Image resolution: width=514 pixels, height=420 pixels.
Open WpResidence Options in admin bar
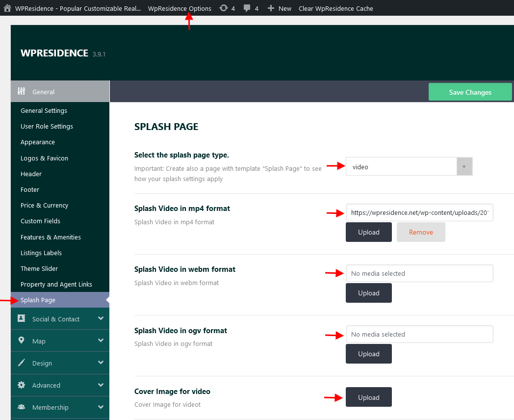(x=180, y=8)
